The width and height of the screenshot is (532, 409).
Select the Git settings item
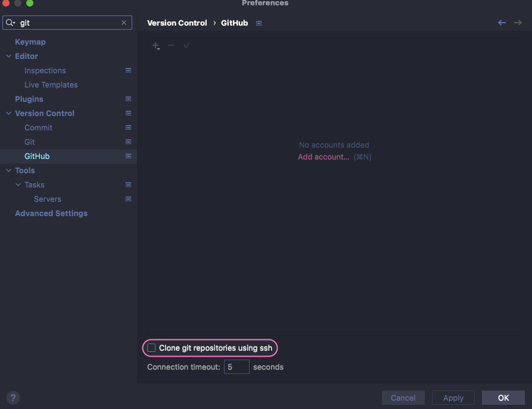[x=30, y=142]
